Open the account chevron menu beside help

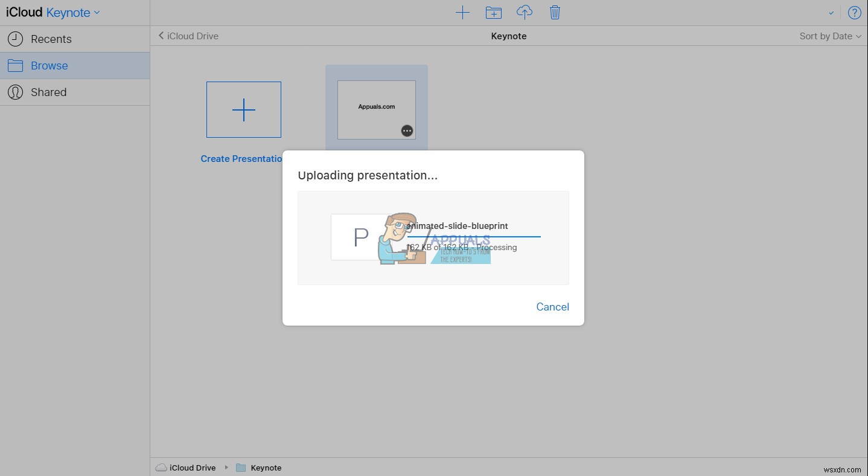click(x=831, y=13)
